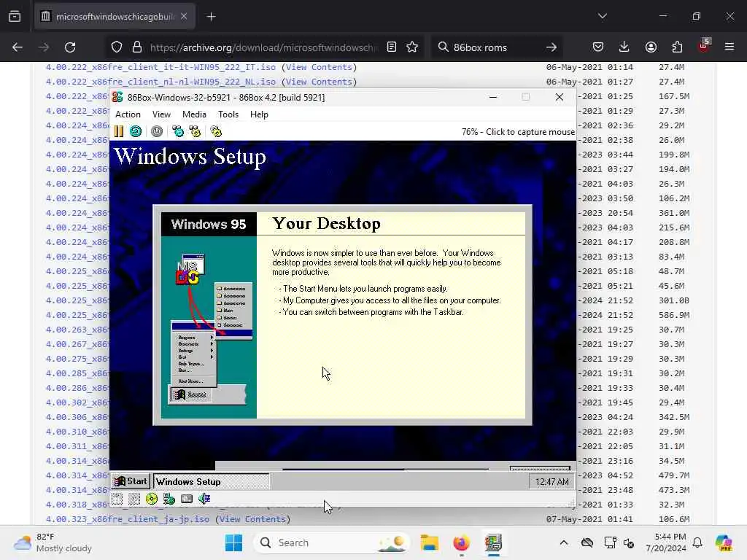Reload the archive.org page
Image resolution: width=747 pixels, height=560 pixels.
coord(70,47)
